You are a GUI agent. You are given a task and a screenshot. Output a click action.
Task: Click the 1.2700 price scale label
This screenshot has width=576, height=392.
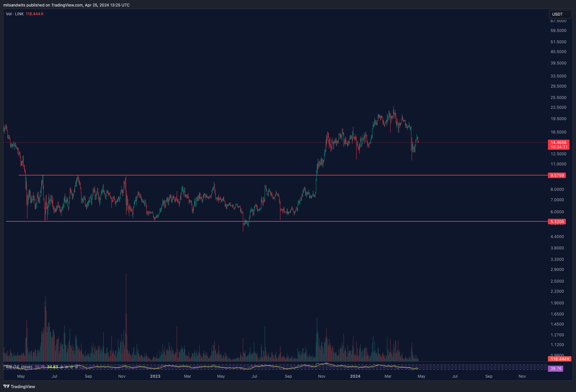coord(557,335)
